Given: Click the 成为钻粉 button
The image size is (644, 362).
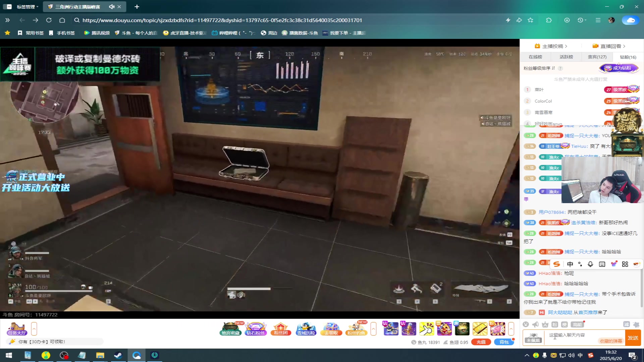Looking at the screenshot, I should (619, 68).
